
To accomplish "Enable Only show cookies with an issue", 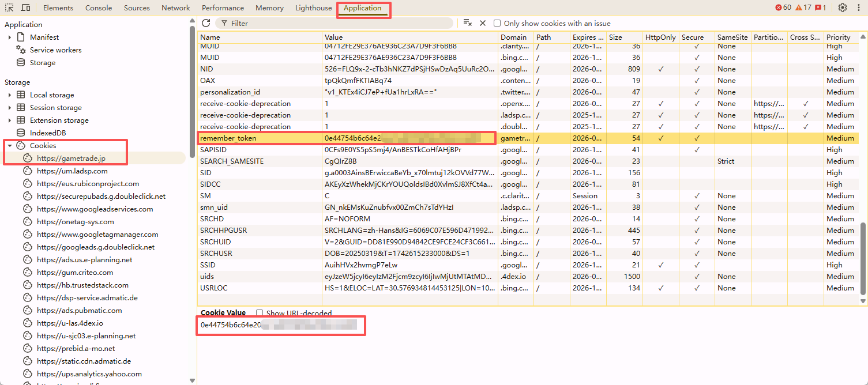I will pos(497,24).
